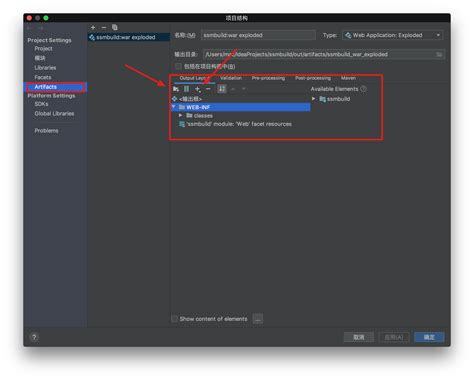Select Modules item under Project
This screenshot has width=474, height=380.
(40, 58)
